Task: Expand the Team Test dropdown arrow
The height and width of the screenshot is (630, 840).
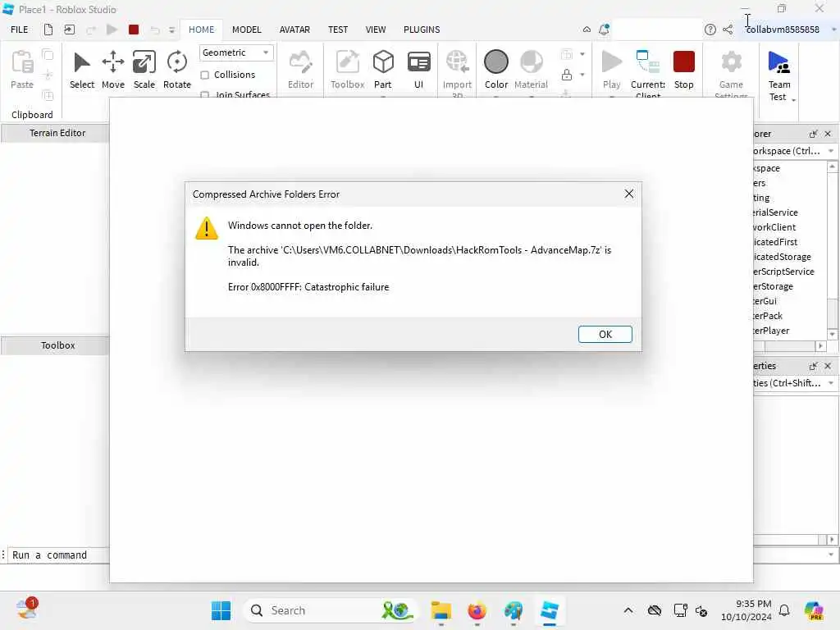Action: tap(793, 99)
